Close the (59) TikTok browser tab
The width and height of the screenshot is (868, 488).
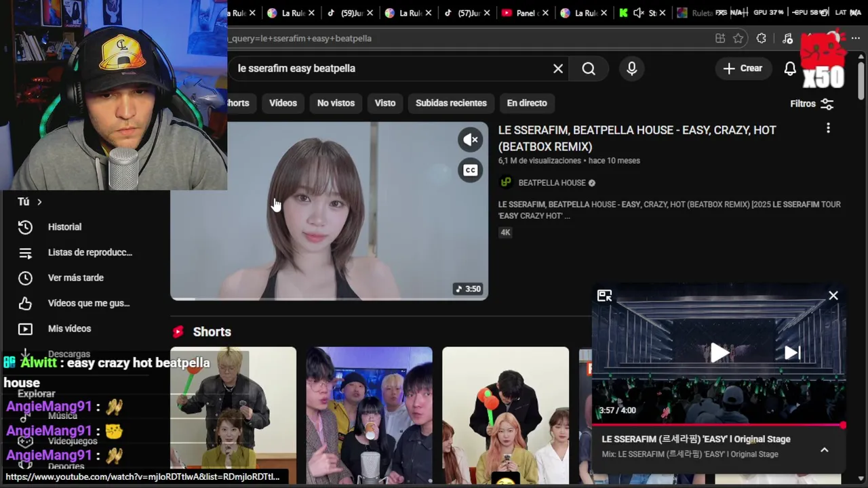[x=370, y=13]
